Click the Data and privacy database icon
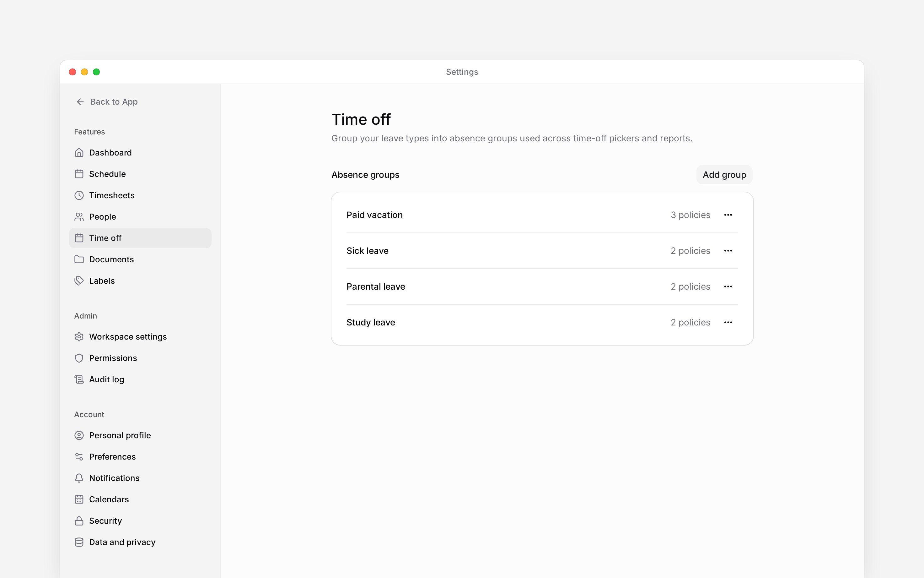This screenshot has height=578, width=924. tap(79, 543)
